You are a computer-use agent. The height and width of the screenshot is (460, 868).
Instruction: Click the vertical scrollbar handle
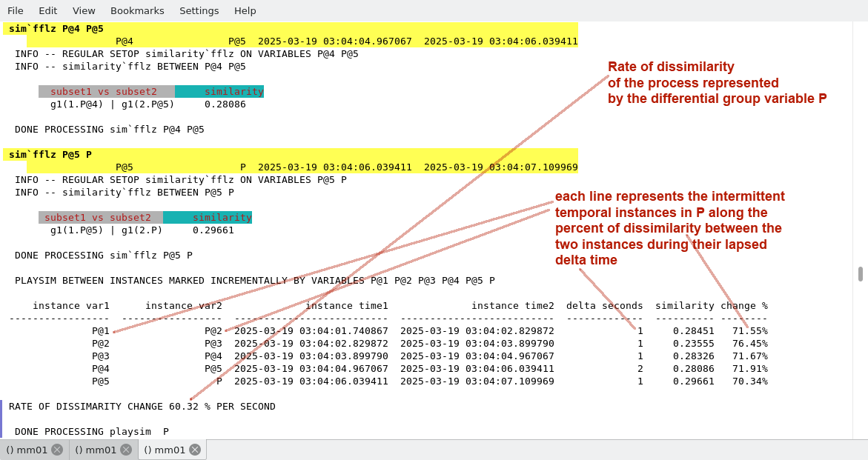[861, 274]
